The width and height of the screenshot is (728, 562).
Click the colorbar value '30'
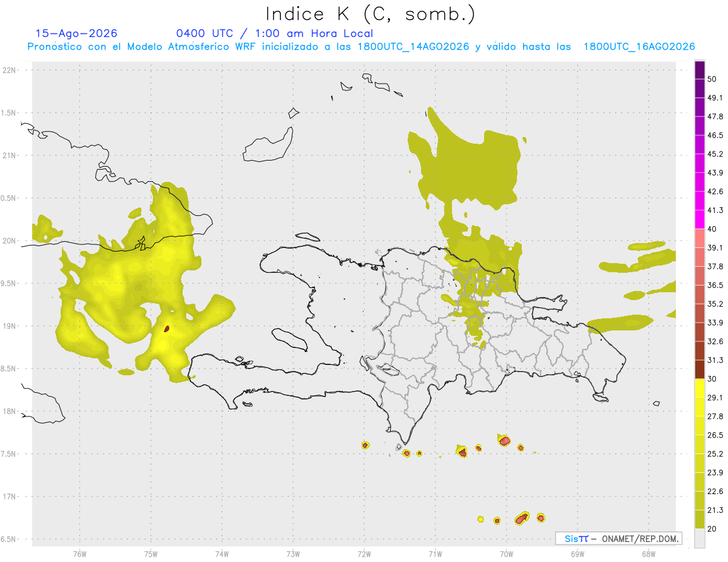[x=712, y=379]
